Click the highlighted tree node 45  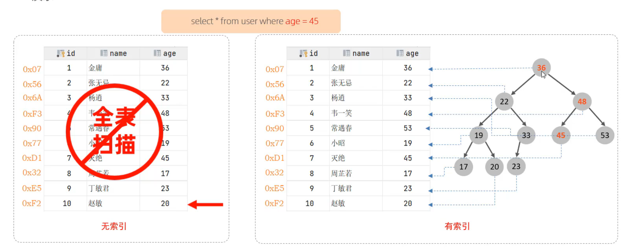561,135
